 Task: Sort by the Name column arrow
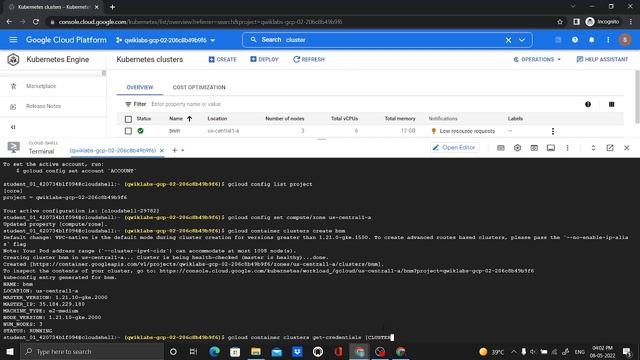(189, 119)
